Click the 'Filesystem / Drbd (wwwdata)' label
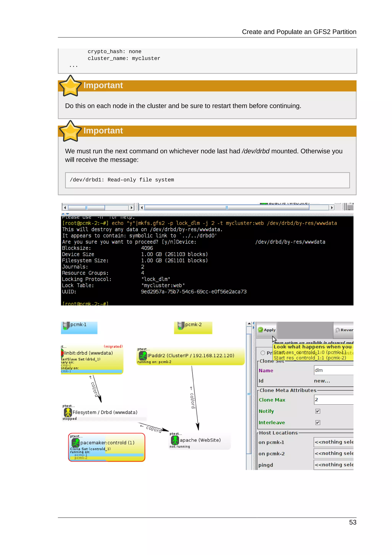 (105, 412)
